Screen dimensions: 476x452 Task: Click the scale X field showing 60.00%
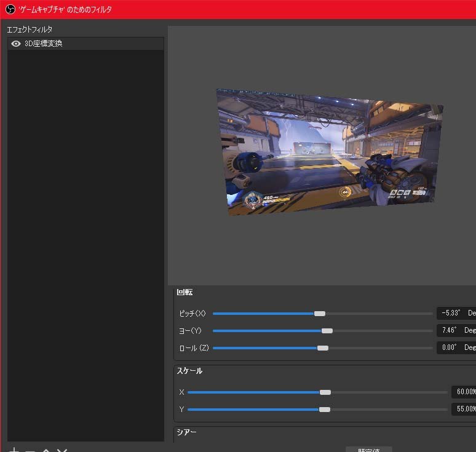tap(463, 392)
